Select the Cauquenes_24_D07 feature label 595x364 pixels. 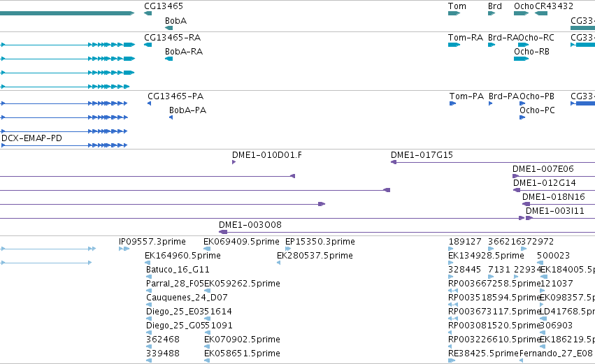click(x=187, y=298)
